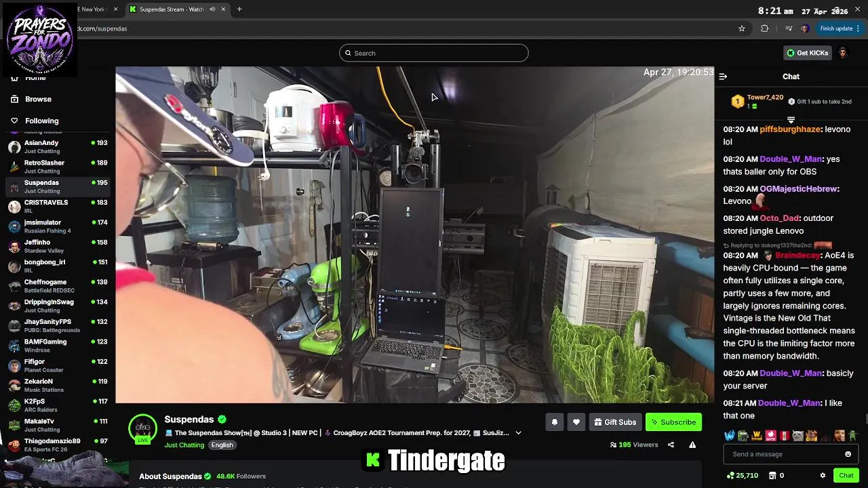Open Fifigor Planet Coaster channel

[58, 365]
